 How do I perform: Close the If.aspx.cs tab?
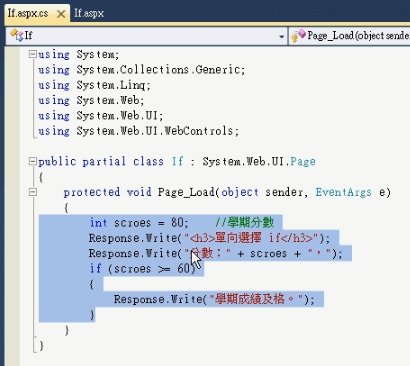61,14
